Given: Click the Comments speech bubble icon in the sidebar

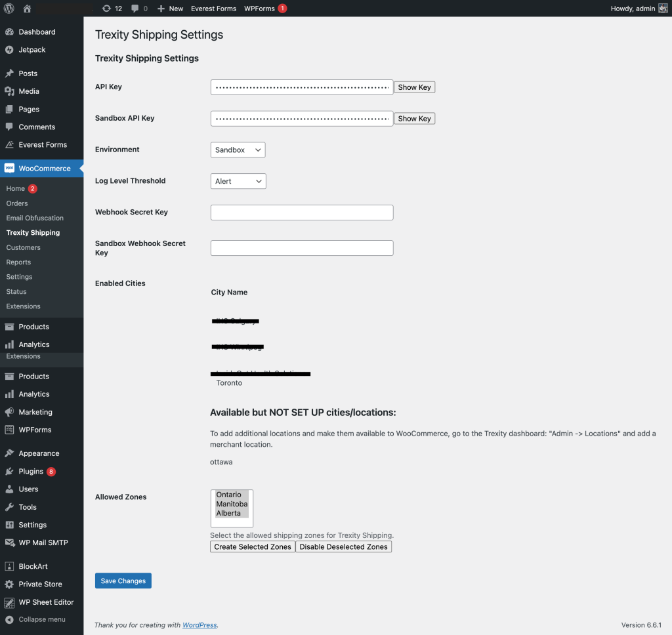Looking at the screenshot, I should (9, 127).
